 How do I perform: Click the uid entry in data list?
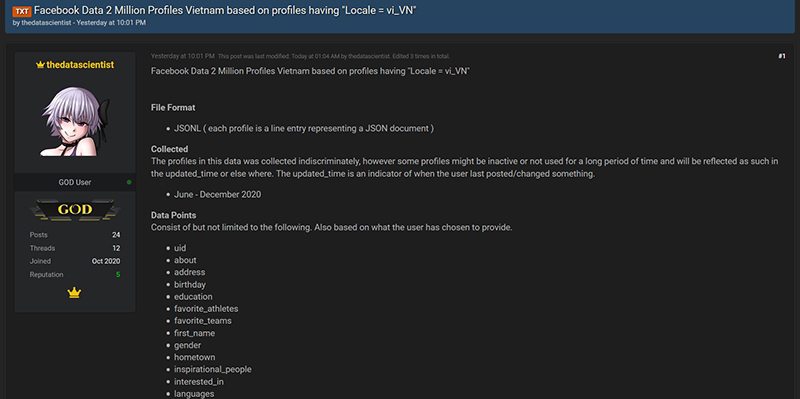point(180,248)
